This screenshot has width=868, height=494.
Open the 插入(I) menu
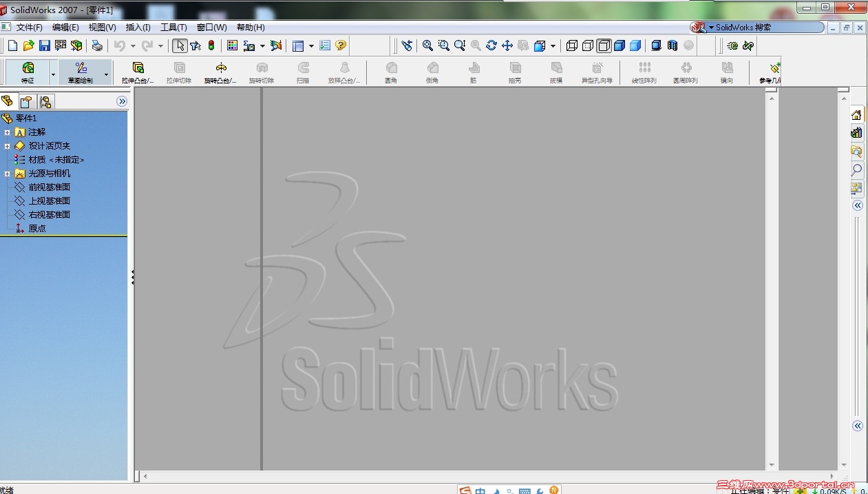(x=138, y=28)
